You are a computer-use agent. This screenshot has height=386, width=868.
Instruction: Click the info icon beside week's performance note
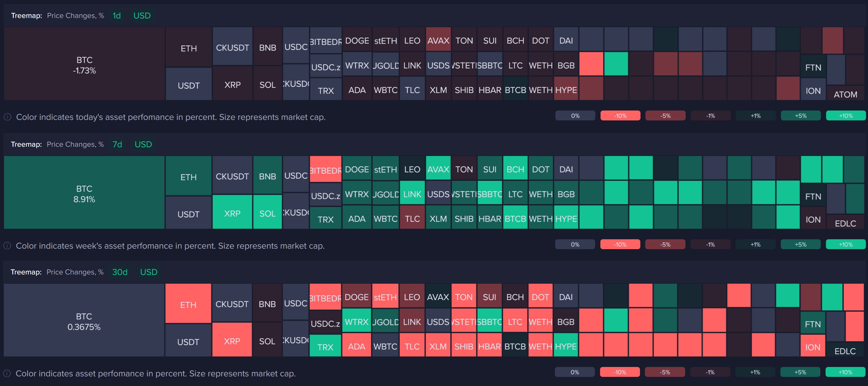pos(7,246)
